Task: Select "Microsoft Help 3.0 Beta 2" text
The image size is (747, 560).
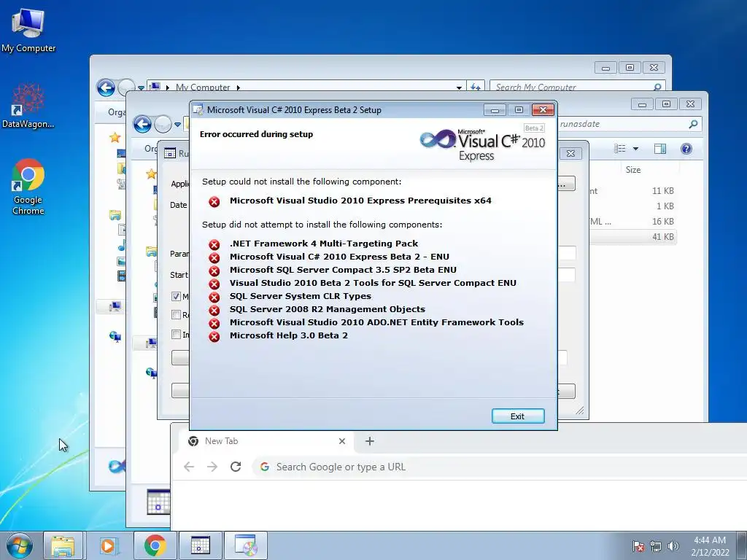Action: pos(289,335)
